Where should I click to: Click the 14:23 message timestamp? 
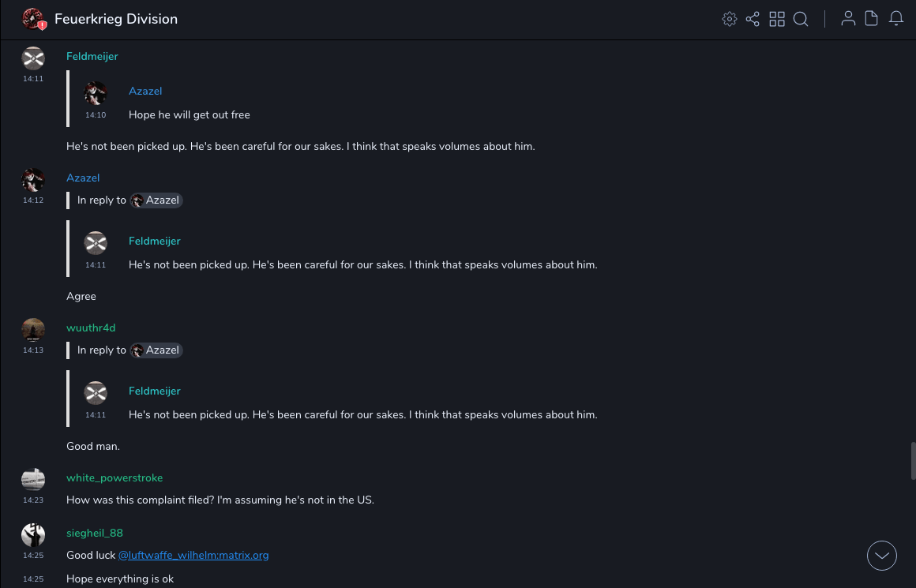tap(33, 500)
